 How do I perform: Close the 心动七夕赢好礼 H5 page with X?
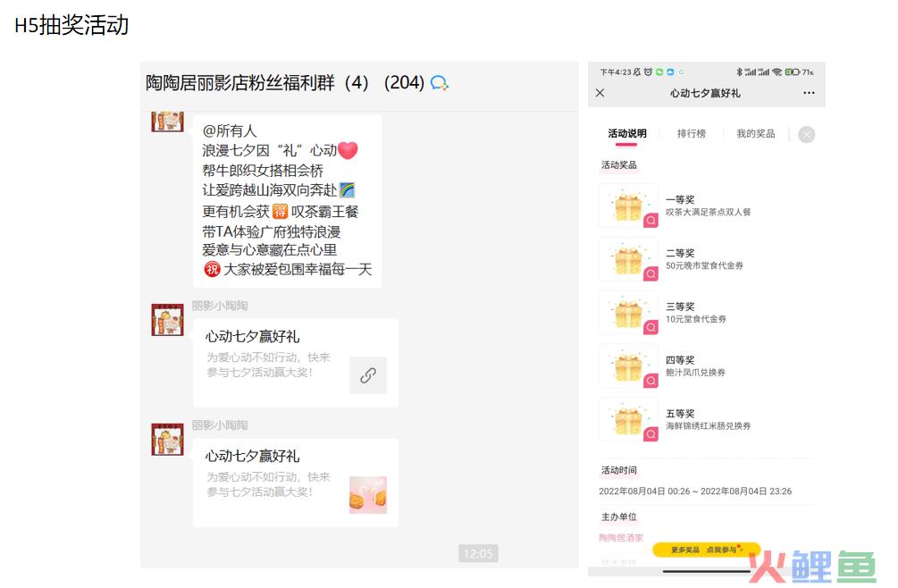click(600, 93)
